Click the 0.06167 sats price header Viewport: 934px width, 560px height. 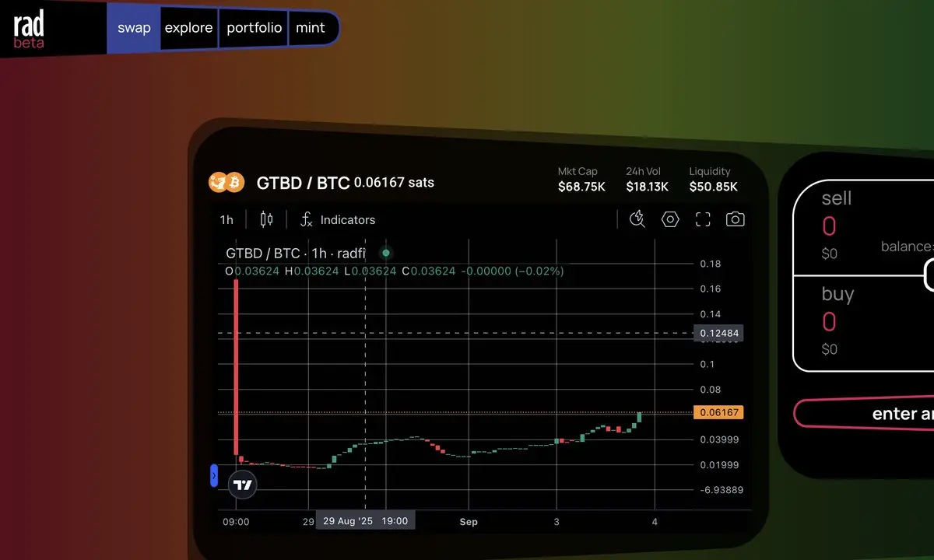(x=394, y=183)
